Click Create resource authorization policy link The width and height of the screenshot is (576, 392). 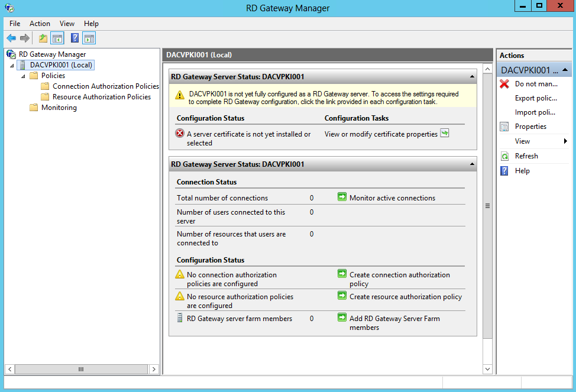[406, 297]
